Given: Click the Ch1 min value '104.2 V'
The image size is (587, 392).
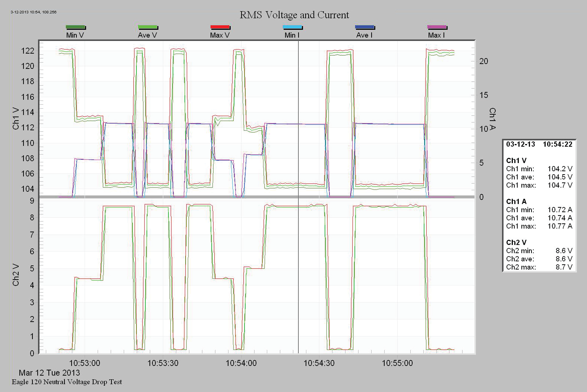Looking at the screenshot, I should pyautogui.click(x=560, y=169).
